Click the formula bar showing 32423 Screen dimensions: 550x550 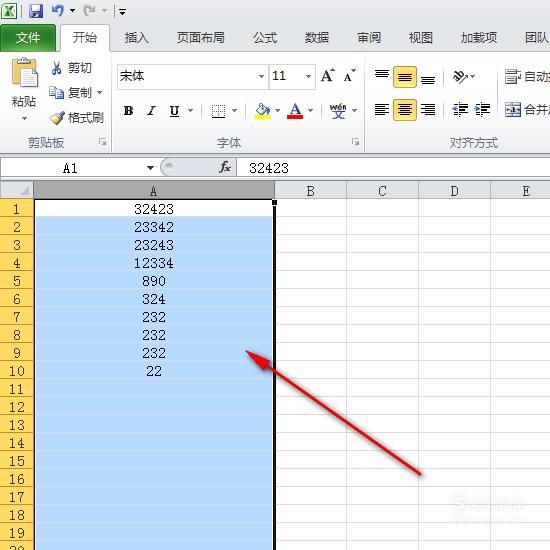pos(393,168)
